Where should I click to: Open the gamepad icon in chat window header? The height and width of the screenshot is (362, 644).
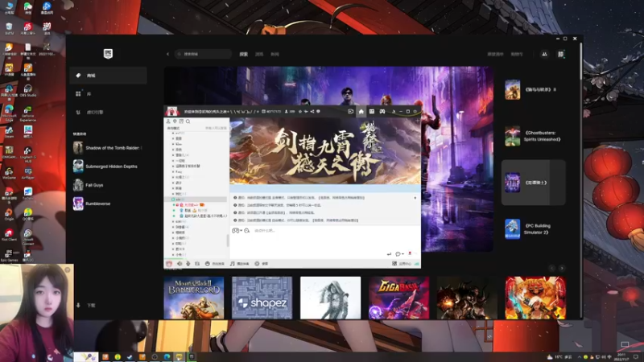coord(382,111)
